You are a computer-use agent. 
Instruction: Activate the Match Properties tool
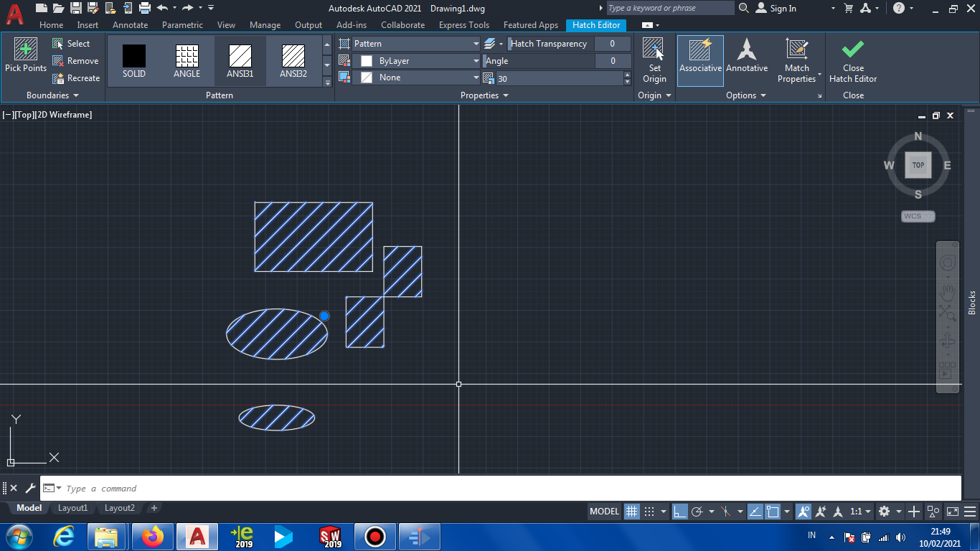coord(796,61)
